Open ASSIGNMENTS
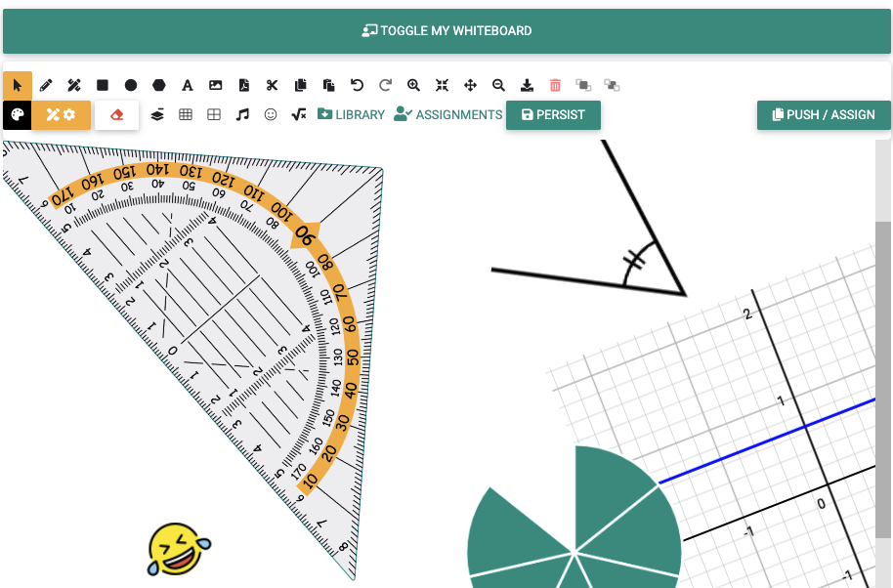This screenshot has width=893, height=588. (448, 115)
